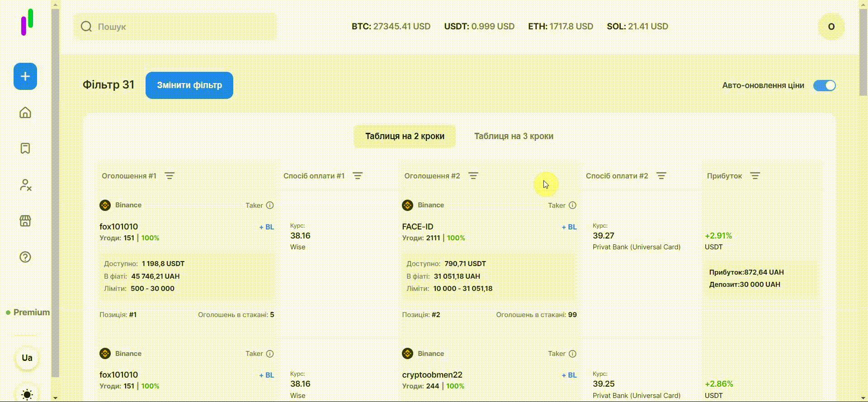Open the Оголошення #1 column filter
868x402 pixels.
coord(170,176)
